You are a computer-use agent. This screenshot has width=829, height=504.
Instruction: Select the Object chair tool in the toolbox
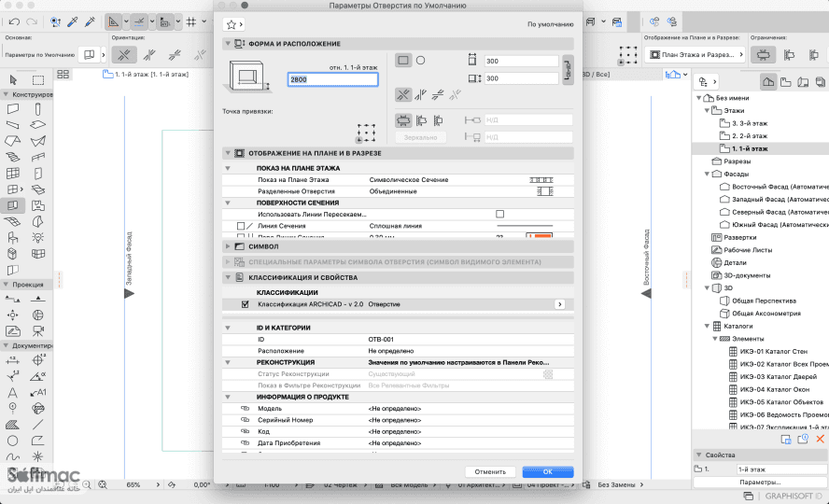point(13,238)
